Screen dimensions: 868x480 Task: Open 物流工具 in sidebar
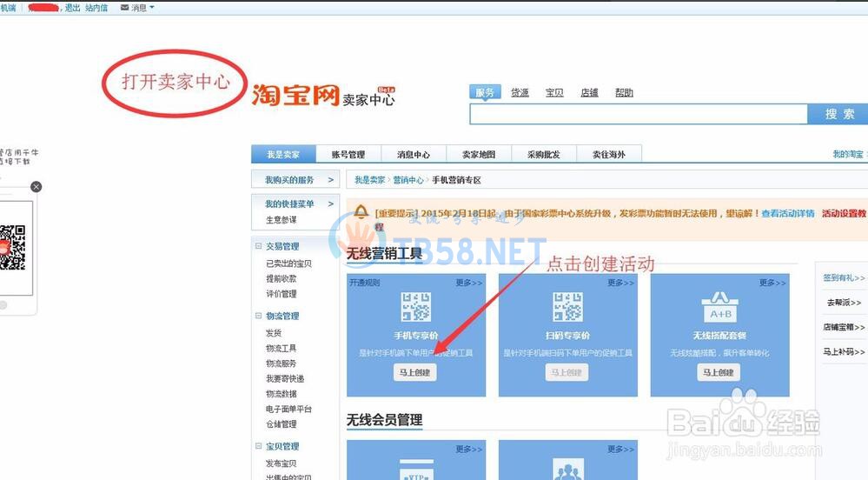pos(282,348)
